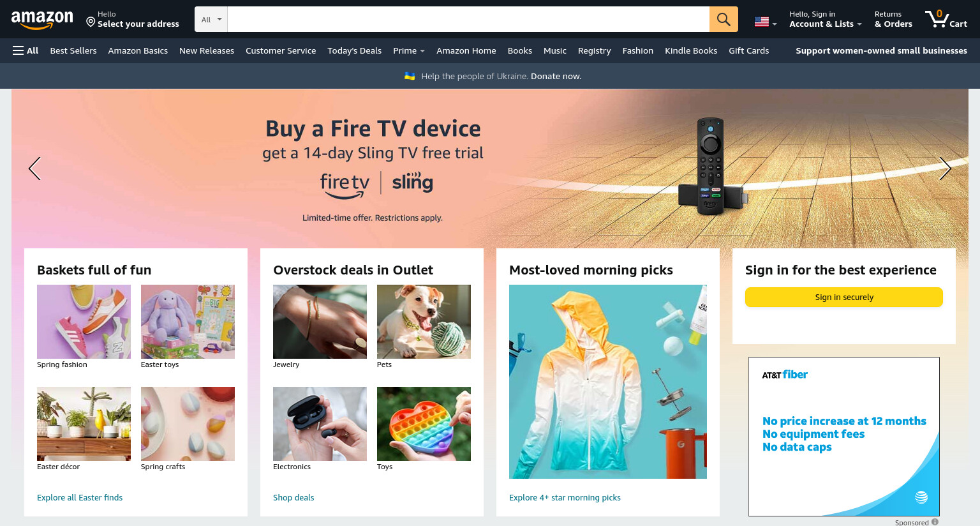Open Best Sellers navigation item
Screen dimensions: 980x526
(73, 50)
